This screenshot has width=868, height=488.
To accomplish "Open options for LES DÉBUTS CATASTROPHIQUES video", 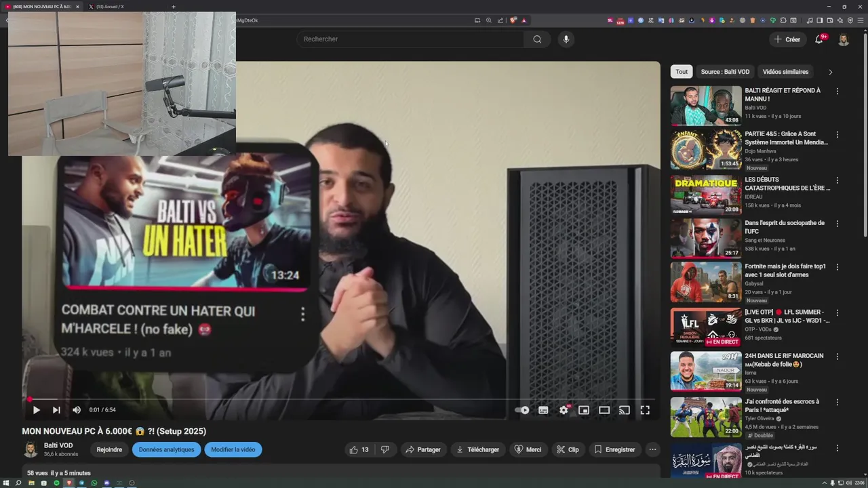I will pyautogui.click(x=837, y=181).
